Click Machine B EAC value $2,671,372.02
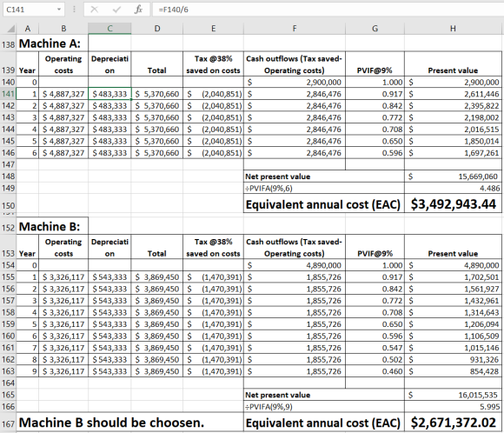Screen dimensions: 504x433 tap(453, 423)
